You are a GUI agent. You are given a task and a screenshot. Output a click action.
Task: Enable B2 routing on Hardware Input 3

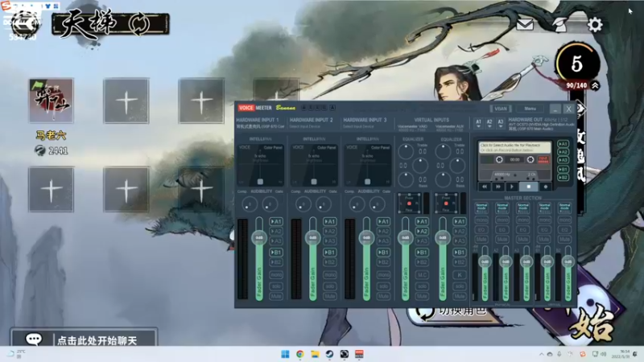[383, 262]
